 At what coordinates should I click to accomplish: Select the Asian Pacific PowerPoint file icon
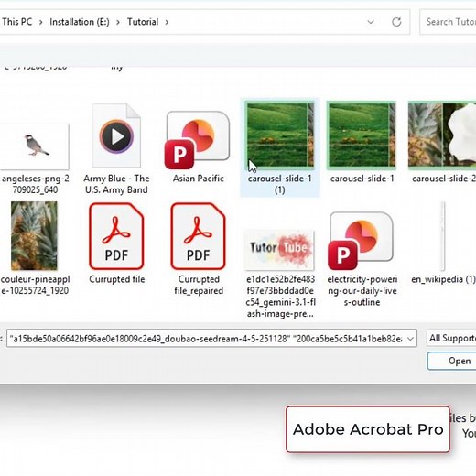tap(198, 140)
